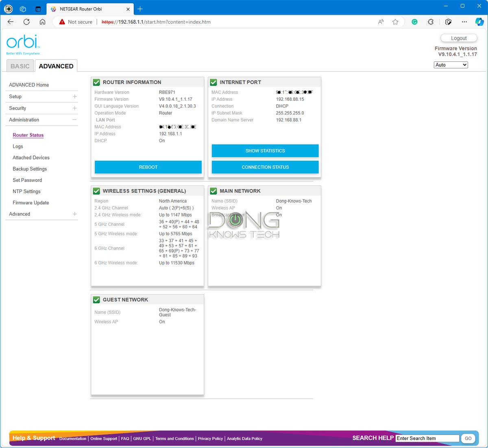
Task: Click the Setup sidebar label
Action: (x=15, y=96)
